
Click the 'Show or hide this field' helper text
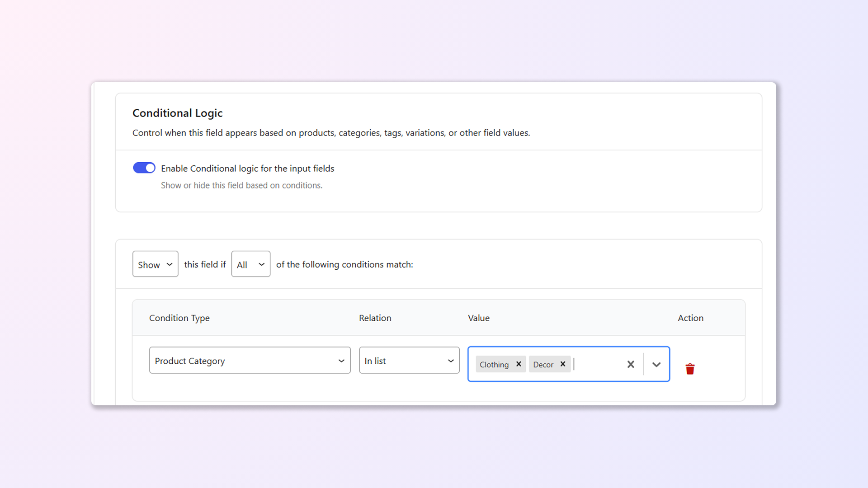[x=241, y=185]
